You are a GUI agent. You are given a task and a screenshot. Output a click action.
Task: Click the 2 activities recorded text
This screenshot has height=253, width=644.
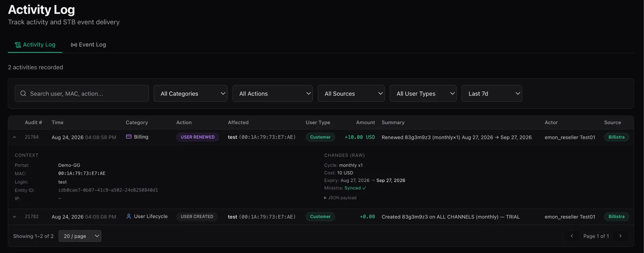35,67
